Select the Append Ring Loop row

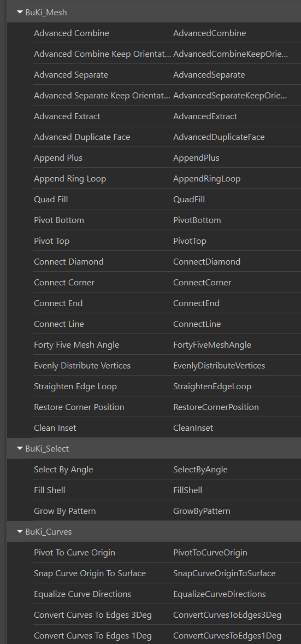tap(70, 179)
